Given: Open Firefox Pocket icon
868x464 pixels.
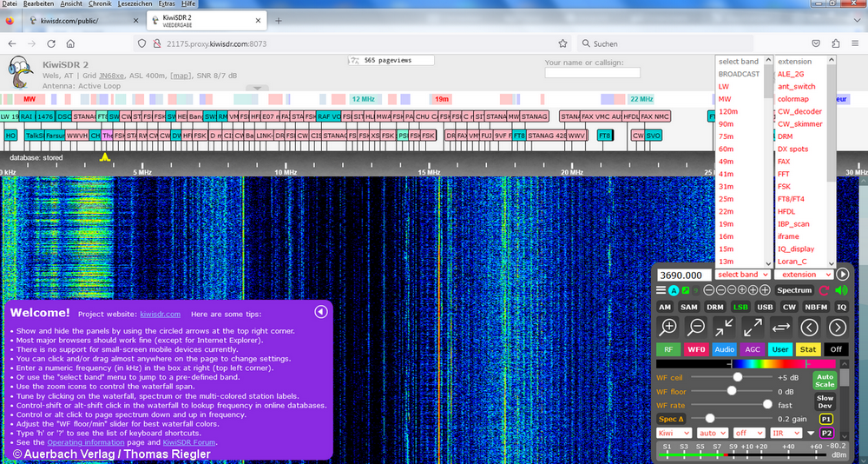Looking at the screenshot, I should pos(816,43).
